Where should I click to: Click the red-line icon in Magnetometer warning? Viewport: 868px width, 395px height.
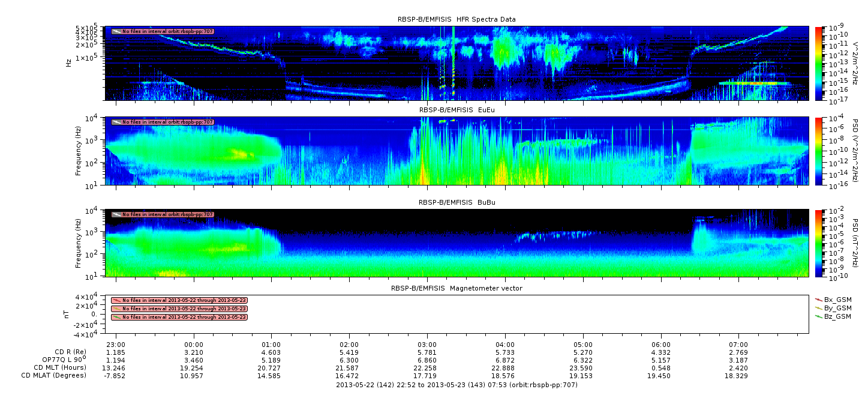pos(116,300)
